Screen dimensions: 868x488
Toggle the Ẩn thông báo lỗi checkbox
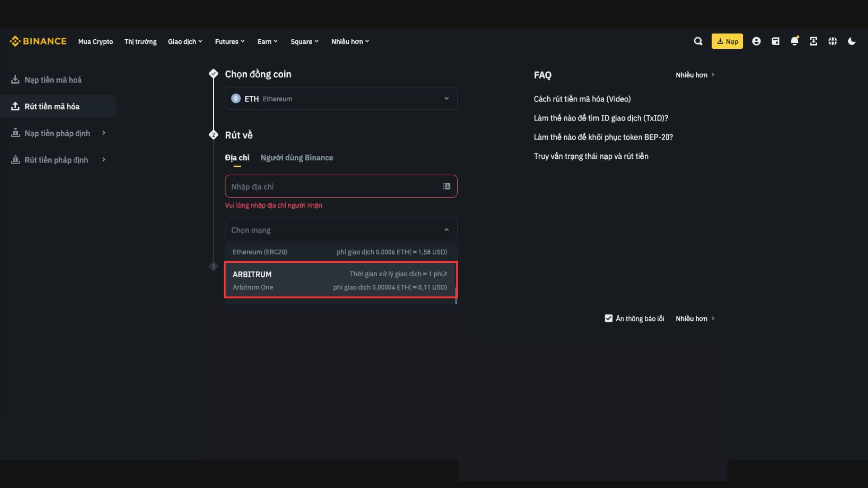609,318
